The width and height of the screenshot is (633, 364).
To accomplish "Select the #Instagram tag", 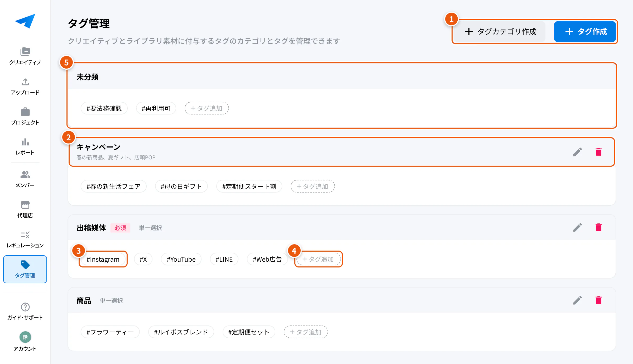I will pos(103,259).
